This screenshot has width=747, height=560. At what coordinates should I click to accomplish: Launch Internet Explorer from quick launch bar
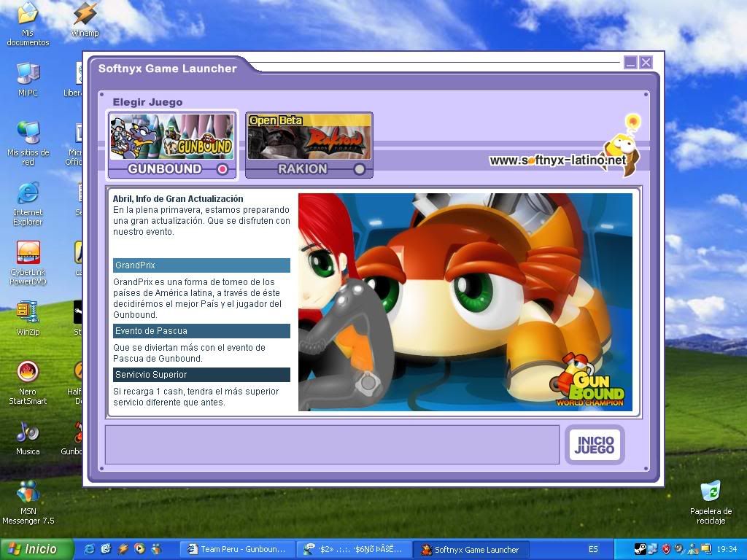tap(89, 550)
